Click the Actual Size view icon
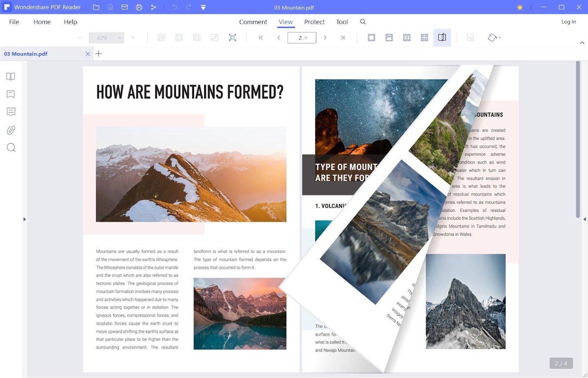 click(x=161, y=38)
